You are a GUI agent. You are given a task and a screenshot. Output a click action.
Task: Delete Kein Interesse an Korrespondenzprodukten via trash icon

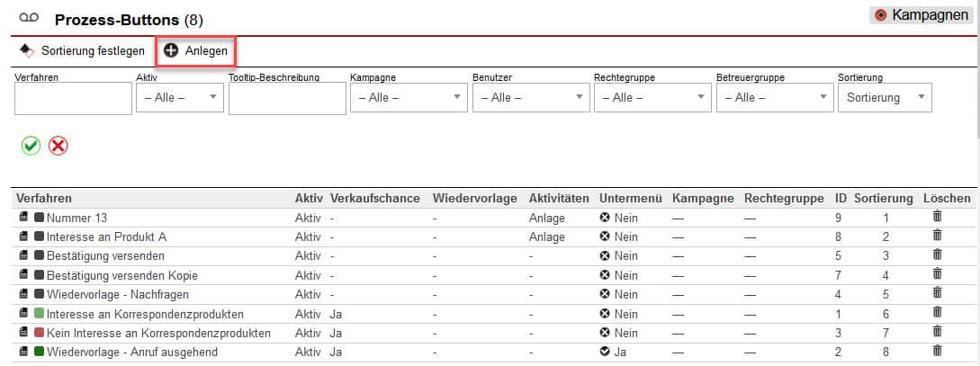click(x=937, y=332)
